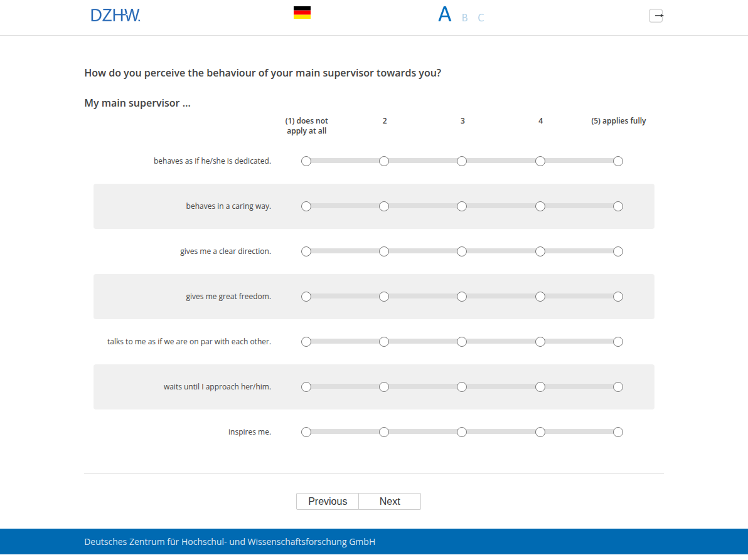Select 4 for 'behaves in a caring way'

click(540, 206)
